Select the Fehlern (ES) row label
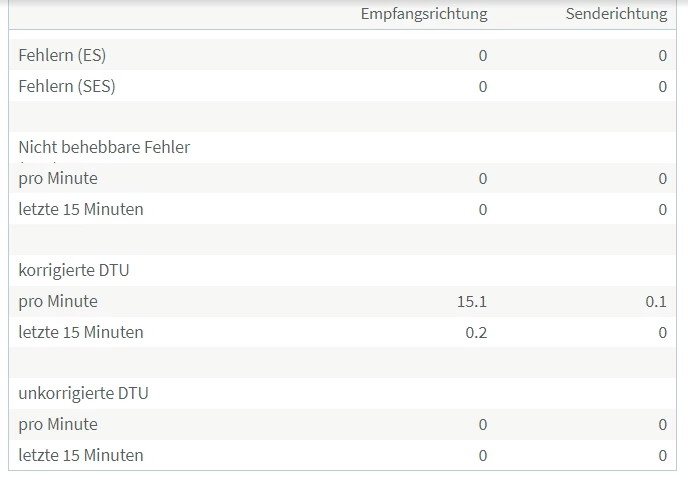688x481 pixels. (62, 56)
